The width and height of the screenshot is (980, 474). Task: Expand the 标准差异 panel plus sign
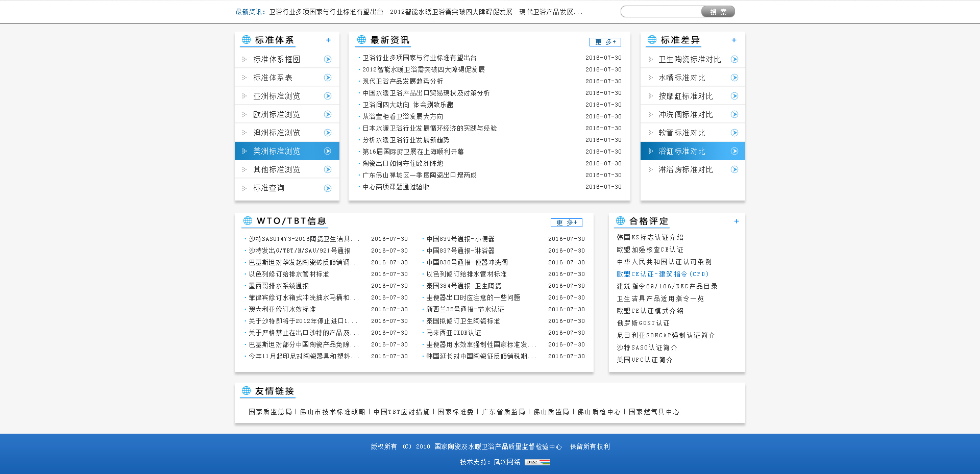734,40
